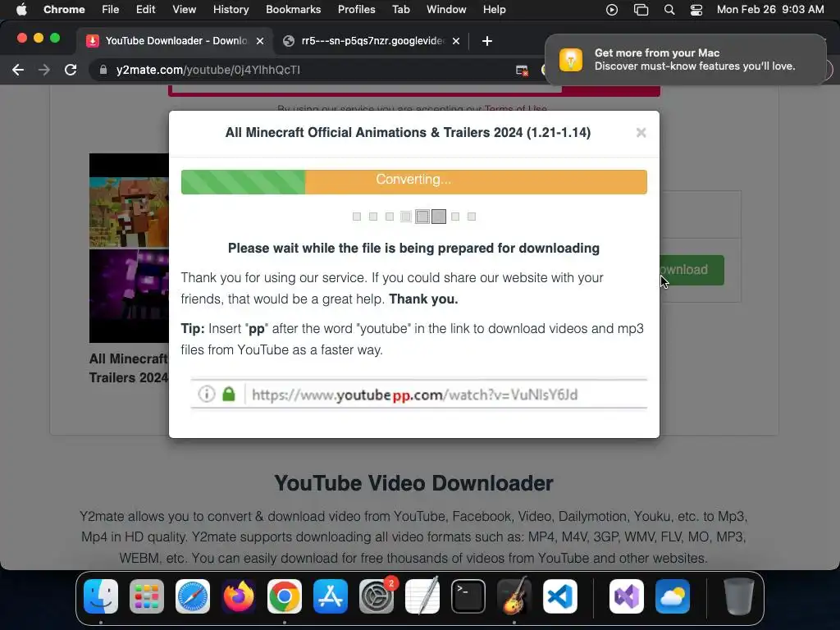This screenshot has height=630, width=840.
Task: Close the YouTube Downloader tab
Action: tap(260, 41)
